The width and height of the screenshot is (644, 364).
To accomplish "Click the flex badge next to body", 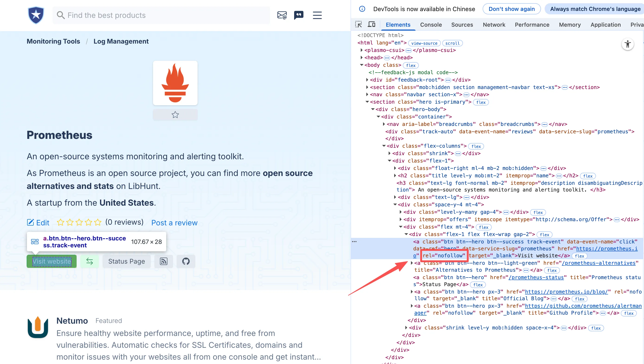I will click(x=410, y=66).
